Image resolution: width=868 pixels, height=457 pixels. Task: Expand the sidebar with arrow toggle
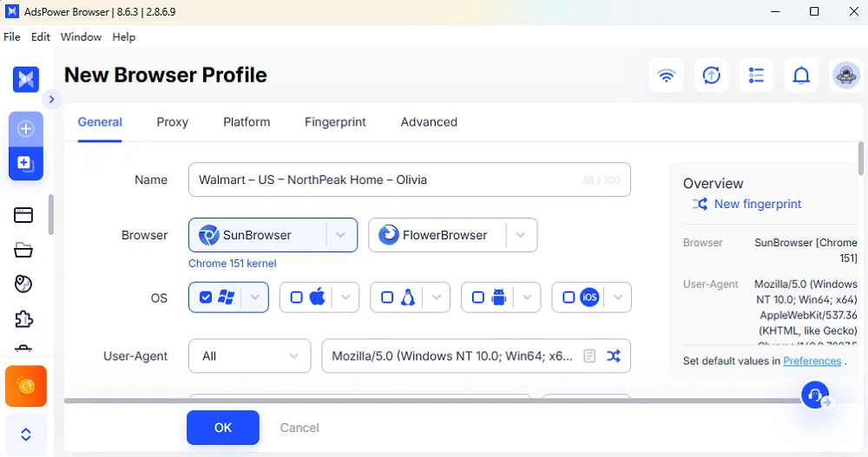click(51, 99)
